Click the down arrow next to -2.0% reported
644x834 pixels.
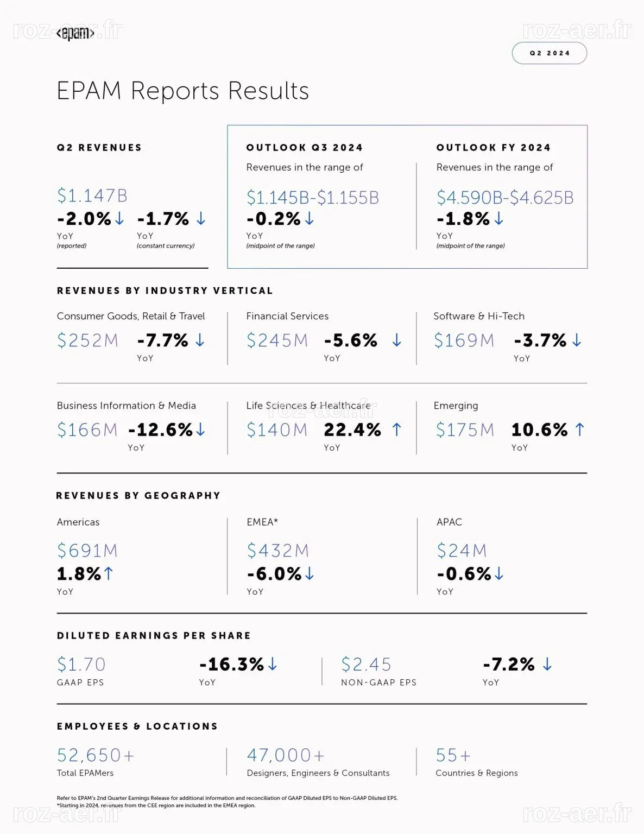point(119,218)
